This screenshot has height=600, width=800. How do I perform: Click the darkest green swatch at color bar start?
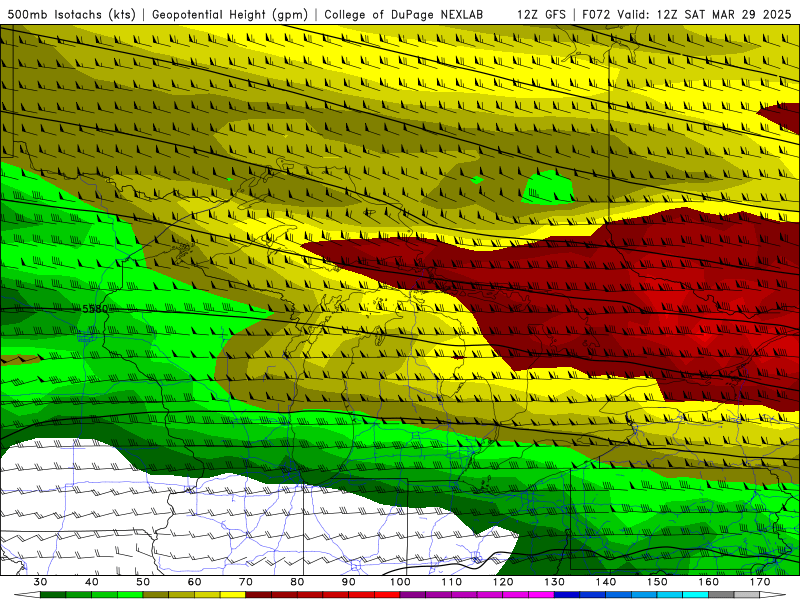click(x=53, y=595)
